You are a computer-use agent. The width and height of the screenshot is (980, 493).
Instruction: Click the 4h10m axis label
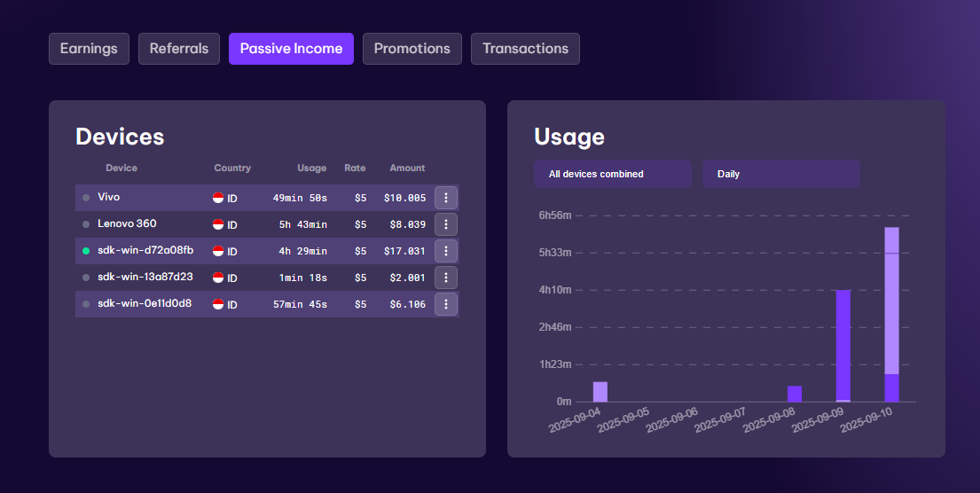pos(555,290)
